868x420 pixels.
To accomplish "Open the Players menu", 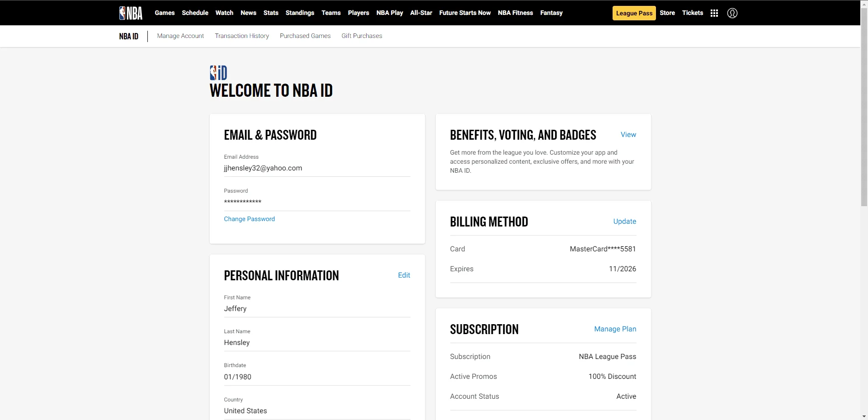I will pos(359,13).
